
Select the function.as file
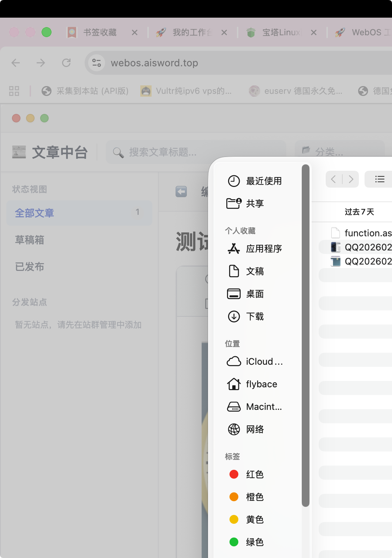click(x=361, y=233)
